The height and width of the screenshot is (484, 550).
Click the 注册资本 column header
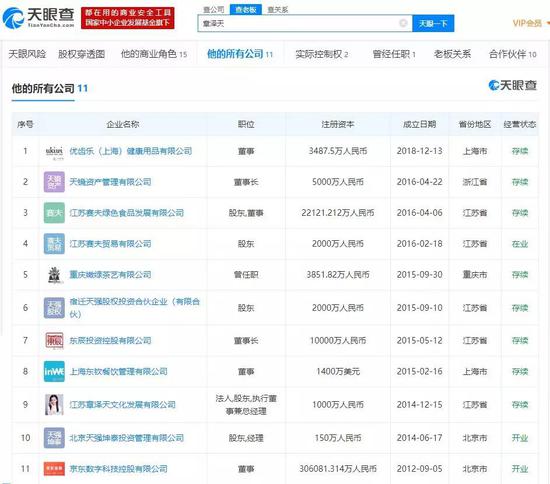[x=338, y=124]
